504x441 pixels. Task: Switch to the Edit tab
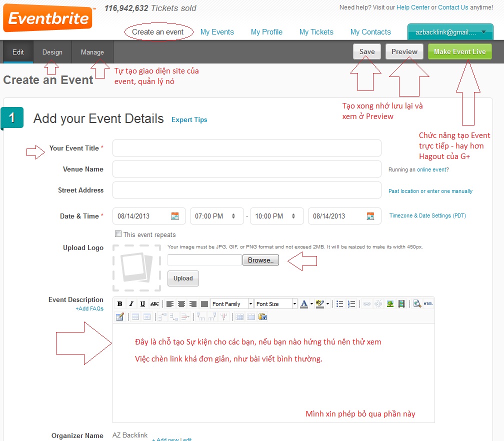click(x=18, y=52)
